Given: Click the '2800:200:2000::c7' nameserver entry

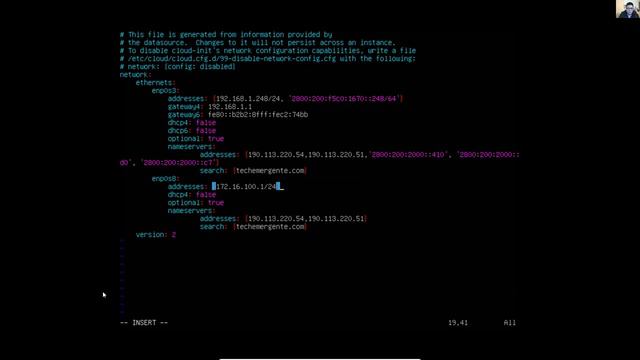Looking at the screenshot, I should (x=178, y=162).
